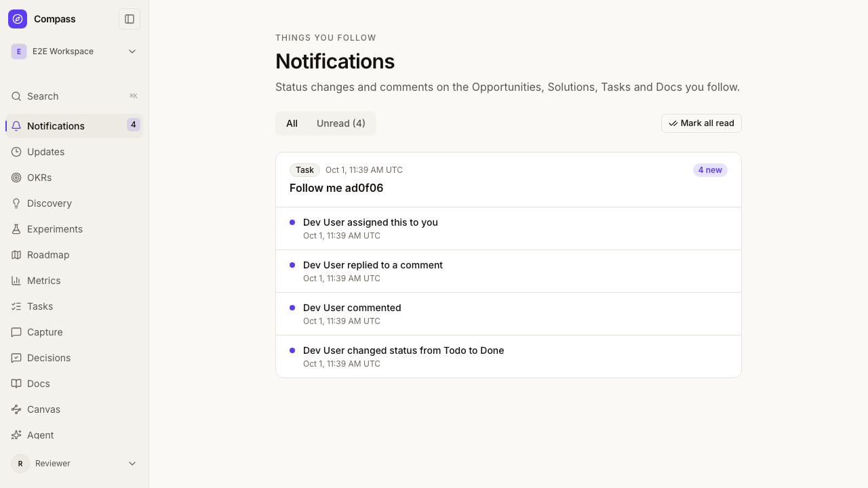
Task: Click the E2E Workspace avatar letter
Action: pyautogui.click(x=19, y=52)
